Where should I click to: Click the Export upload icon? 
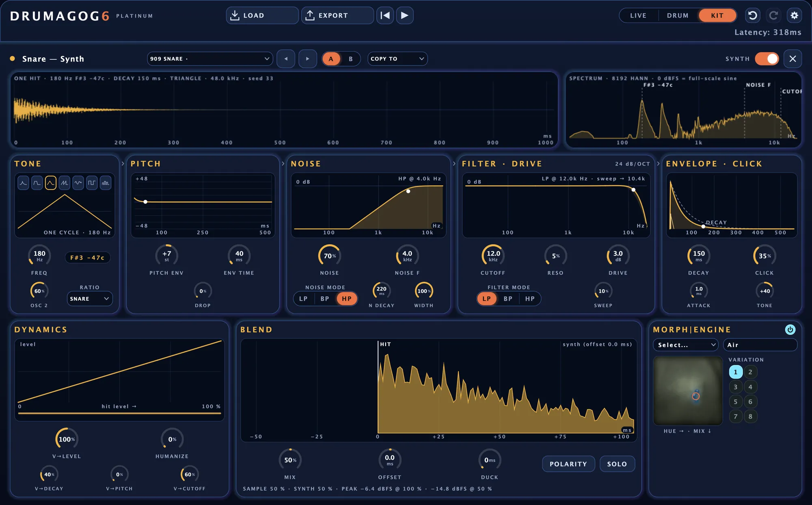point(310,15)
